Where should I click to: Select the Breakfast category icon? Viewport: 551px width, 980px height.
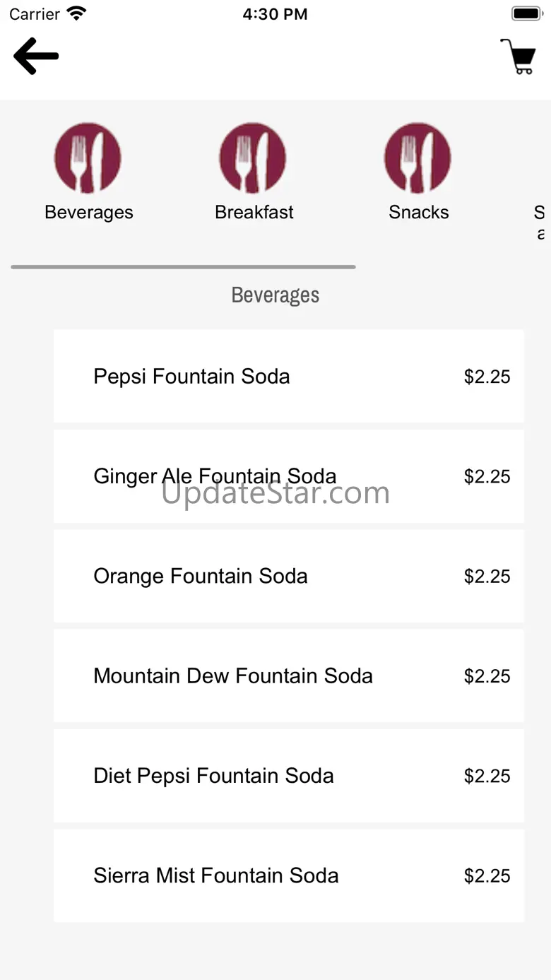click(253, 158)
